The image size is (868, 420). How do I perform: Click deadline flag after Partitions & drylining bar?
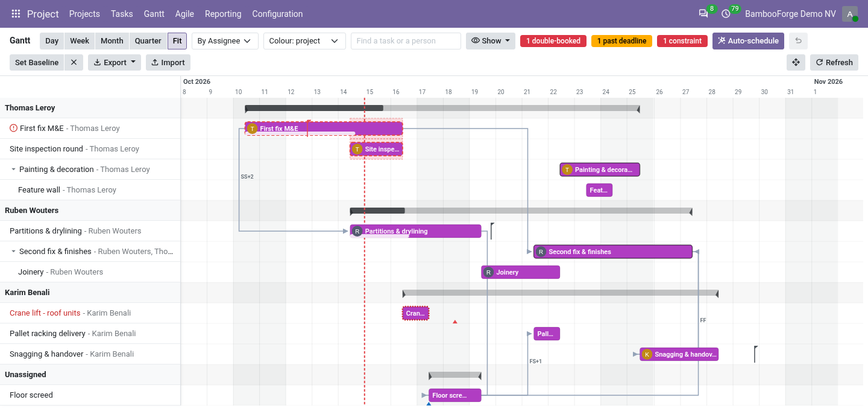492,231
